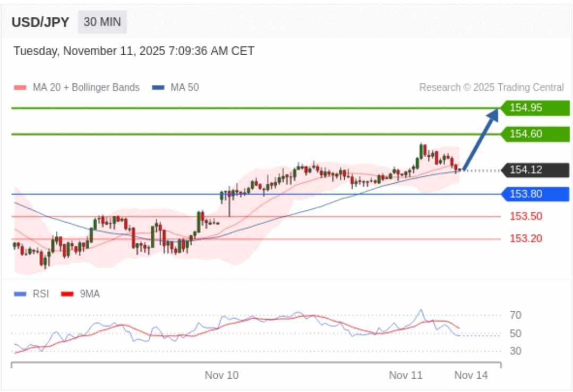Select the 154.95 green resistance tag
The height and width of the screenshot is (392, 573).
coord(535,108)
